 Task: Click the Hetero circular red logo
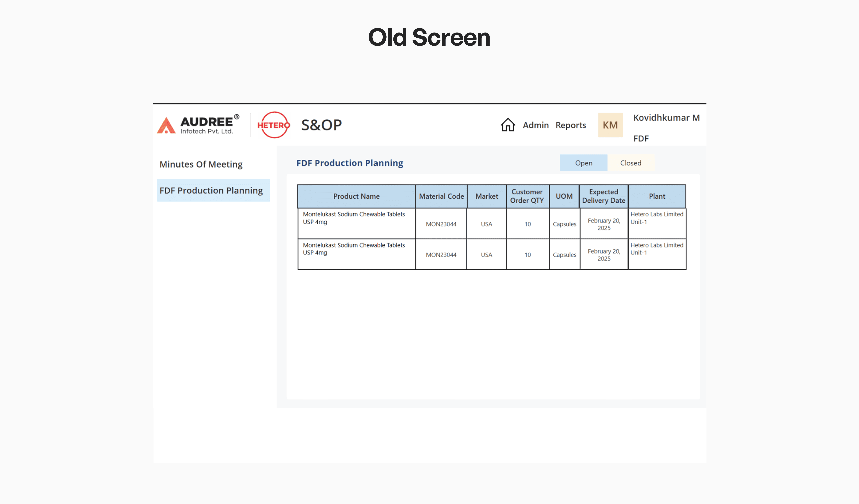tap(274, 125)
